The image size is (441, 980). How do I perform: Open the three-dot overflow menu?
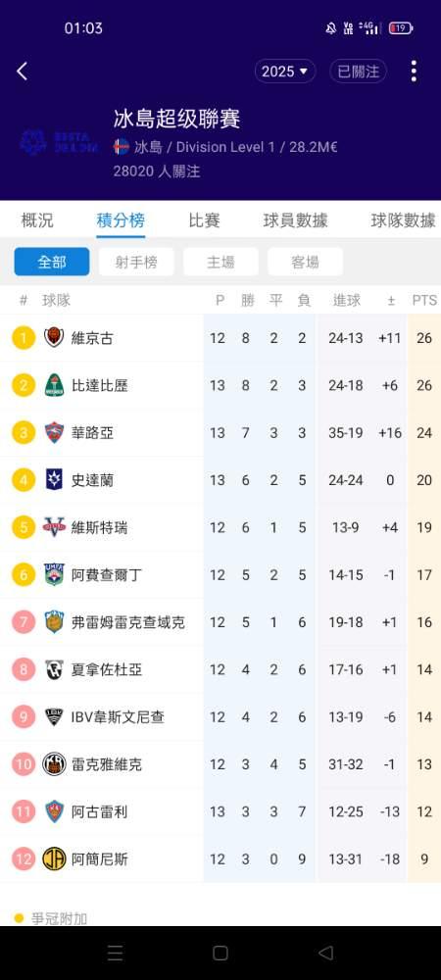414,72
